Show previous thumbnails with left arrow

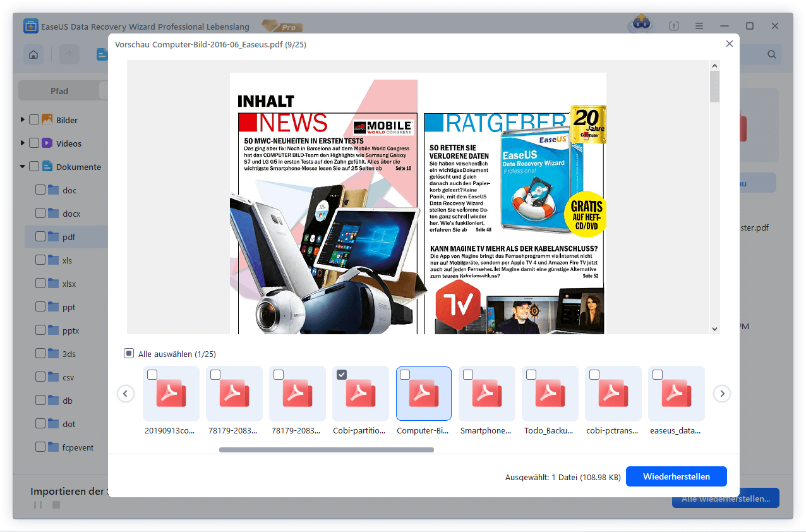click(126, 394)
